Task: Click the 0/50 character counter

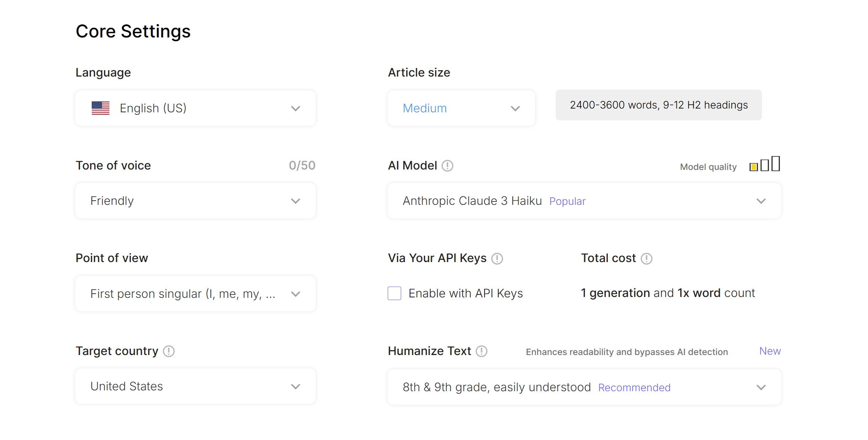Action: tap(302, 165)
